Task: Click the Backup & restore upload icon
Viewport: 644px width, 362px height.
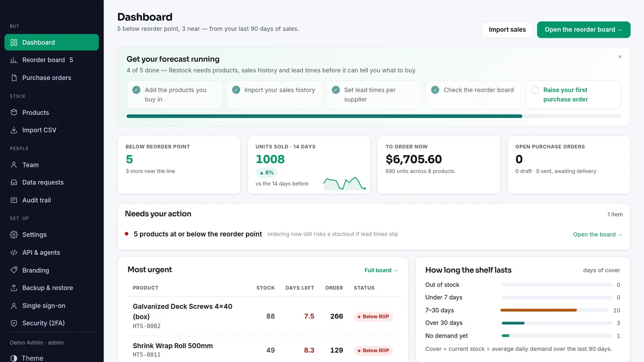Action: coord(14,288)
